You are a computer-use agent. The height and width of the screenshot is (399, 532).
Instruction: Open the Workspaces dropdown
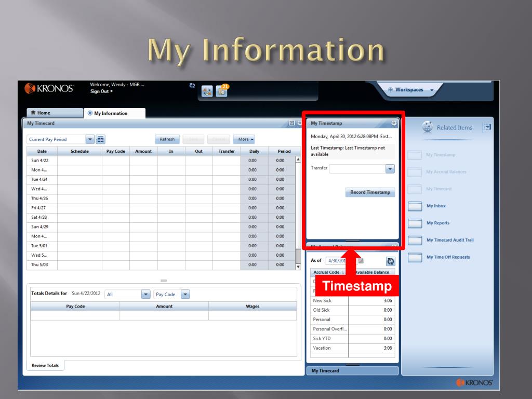coord(411,89)
